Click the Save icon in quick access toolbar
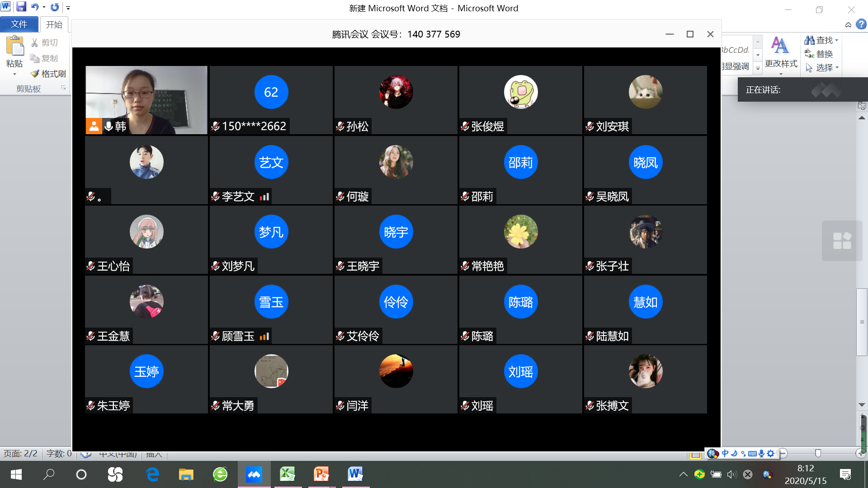This screenshot has height=488, width=868. pyautogui.click(x=21, y=7)
